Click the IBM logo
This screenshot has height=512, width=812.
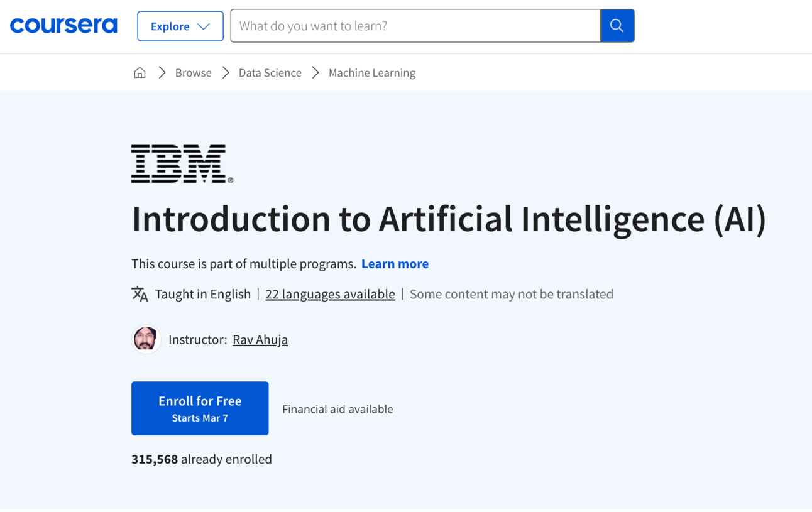pos(182,164)
